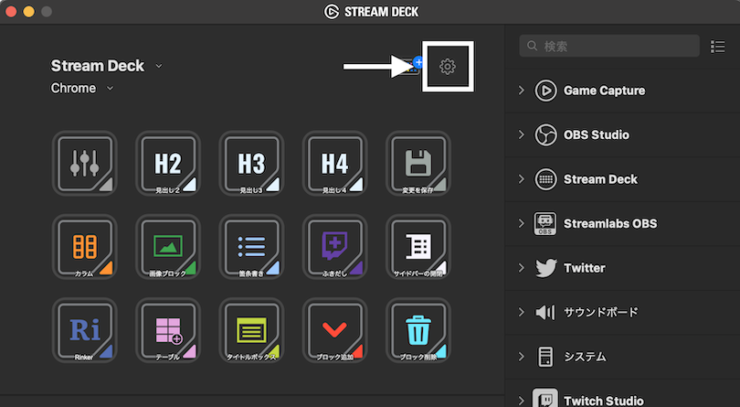The image size is (740, 407).
Task: Toggle list view icon beside search
Action: click(x=718, y=46)
